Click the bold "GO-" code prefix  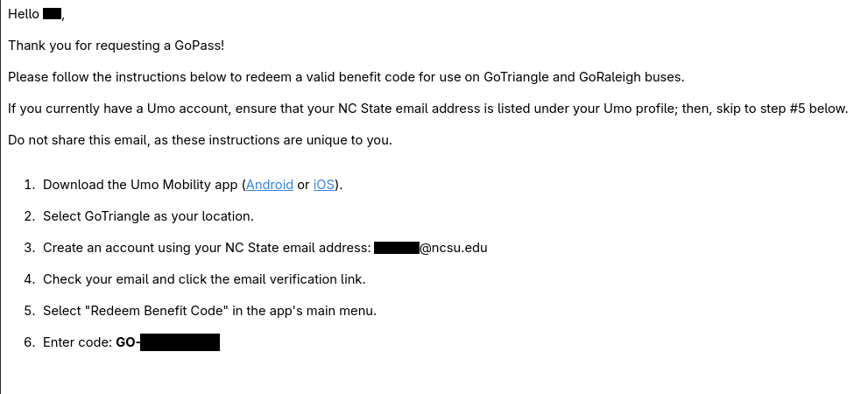click(x=127, y=342)
